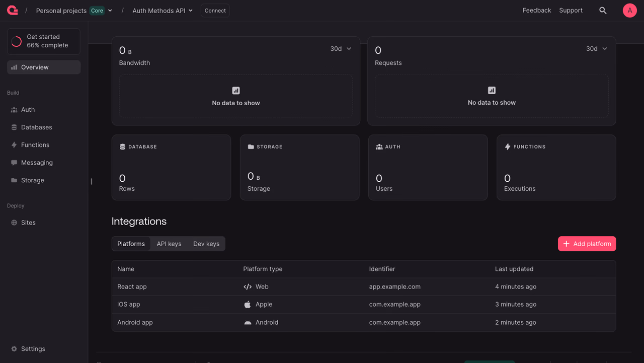Viewport: 644px width, 363px height.
Task: Click the Get started progress ring
Action: [x=17, y=41]
